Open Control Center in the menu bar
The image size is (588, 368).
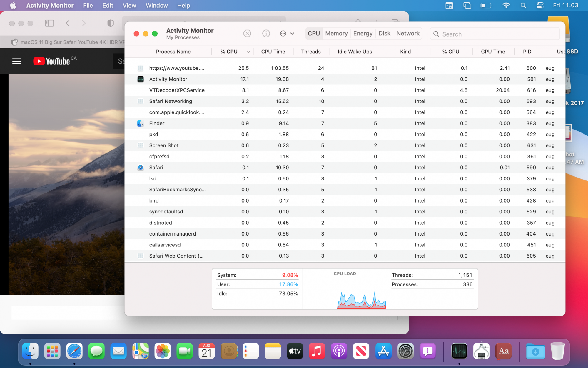(540, 5)
